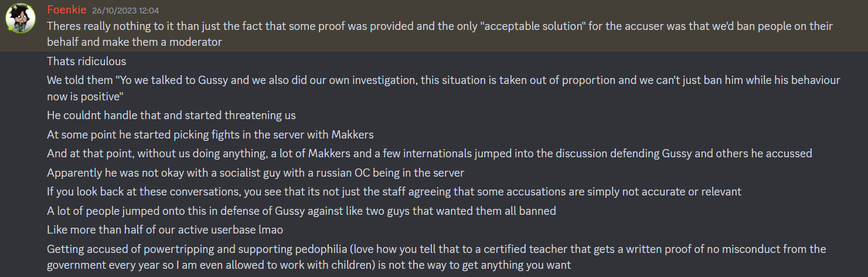
Task: Click the message starting "Apparently he was not okay"
Action: 256,173
